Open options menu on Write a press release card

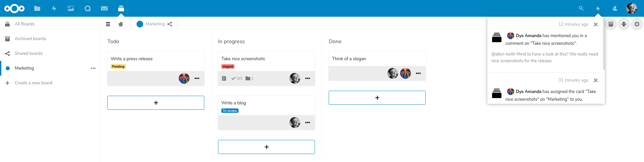click(197, 78)
